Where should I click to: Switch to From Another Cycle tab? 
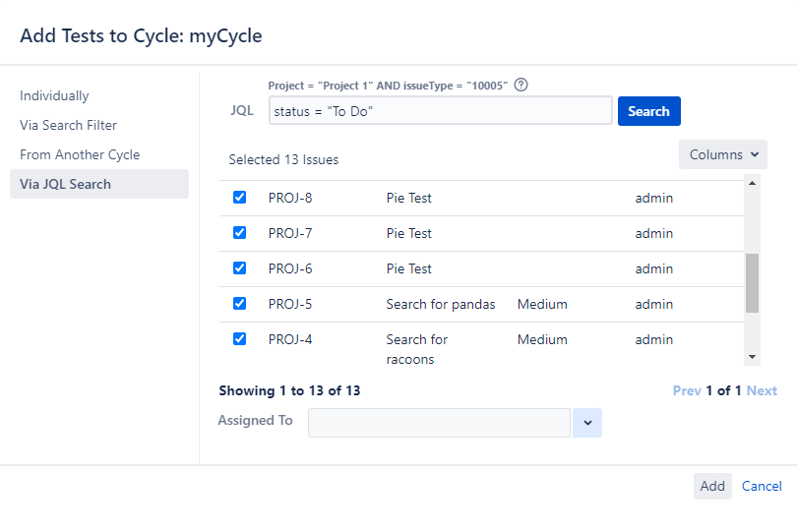80,154
